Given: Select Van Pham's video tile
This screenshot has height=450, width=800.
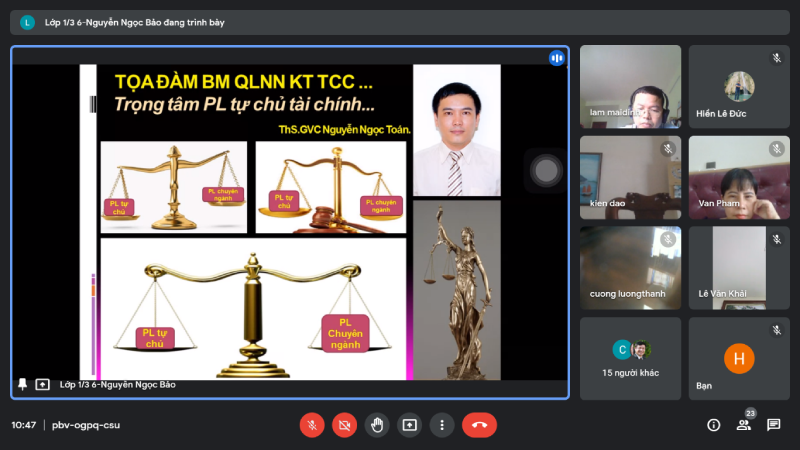Looking at the screenshot, I should pos(739,177).
